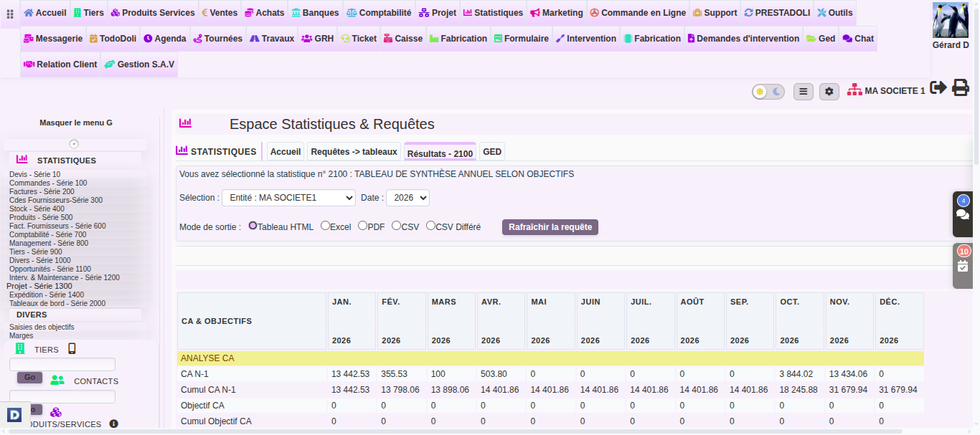Click the Go button under TIERS search
The image size is (980, 435).
[29, 377]
